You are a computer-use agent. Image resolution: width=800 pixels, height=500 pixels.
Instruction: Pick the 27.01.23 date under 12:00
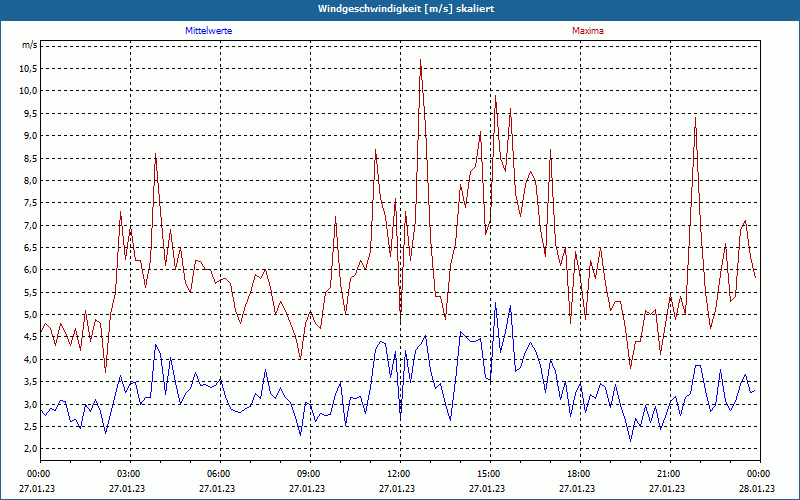coord(397,488)
